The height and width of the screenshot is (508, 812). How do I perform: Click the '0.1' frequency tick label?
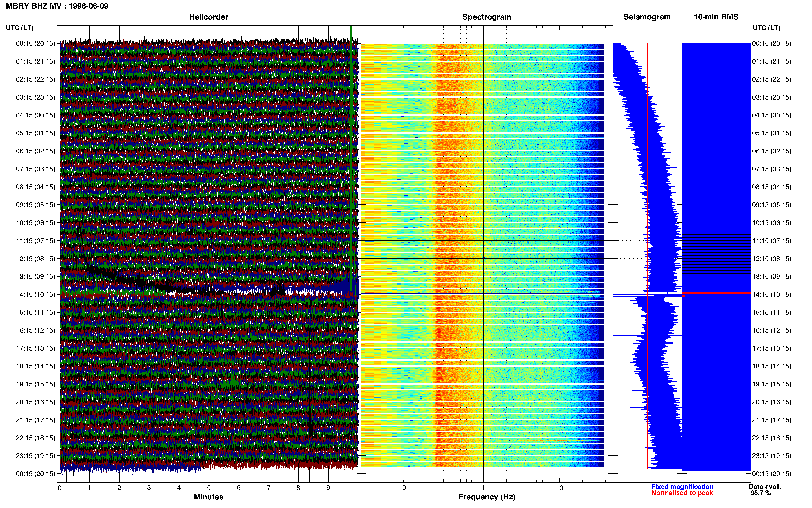[x=407, y=487]
